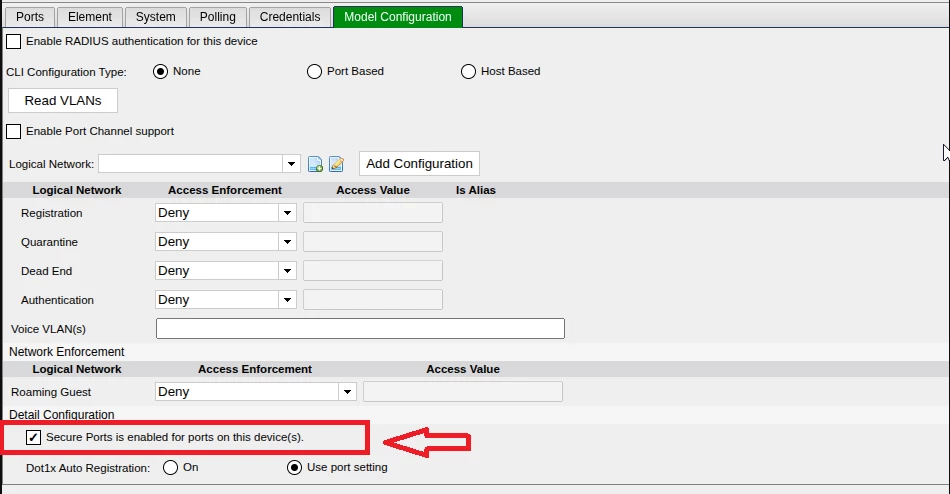Click the Detail Configuration section label
Screen dimensions: 950x494
(x=62, y=415)
